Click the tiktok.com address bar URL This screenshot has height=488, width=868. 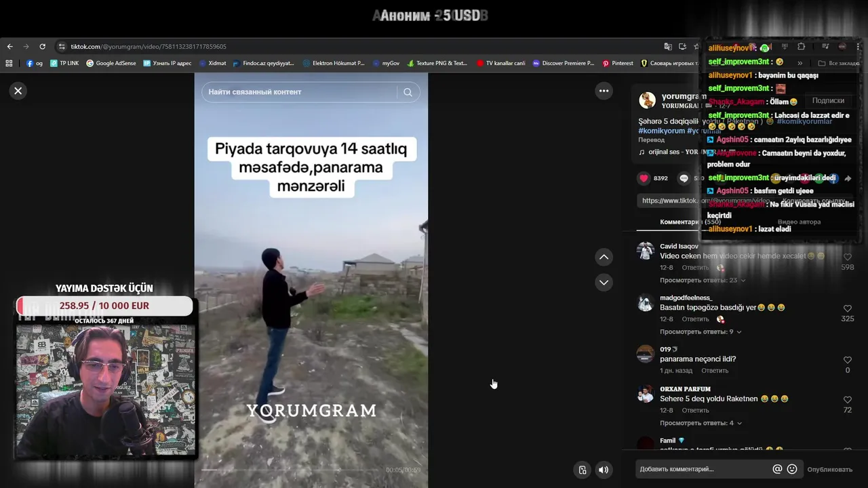tap(149, 47)
